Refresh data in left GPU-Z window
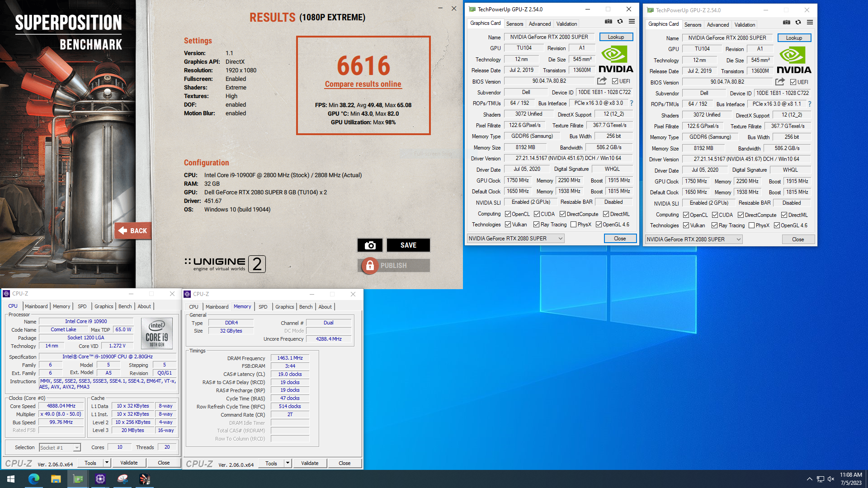The width and height of the screenshot is (868, 488). pyautogui.click(x=620, y=22)
